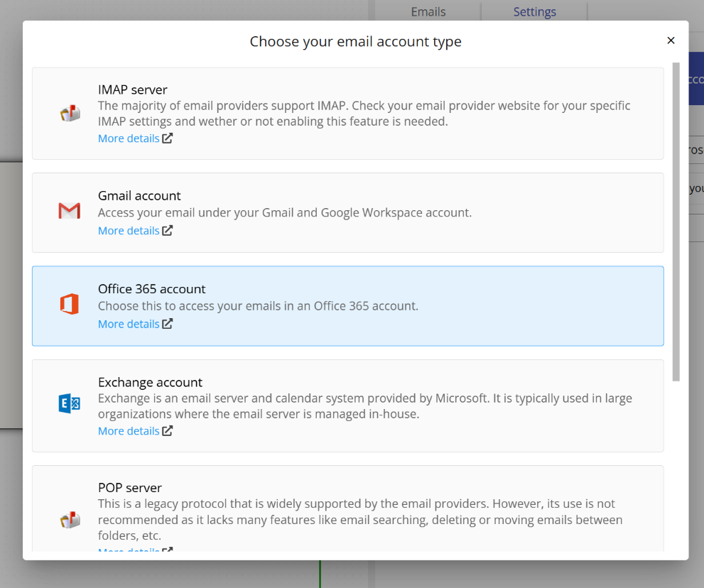Open More details for the Exchange account
The image size is (704, 588).
129,430
